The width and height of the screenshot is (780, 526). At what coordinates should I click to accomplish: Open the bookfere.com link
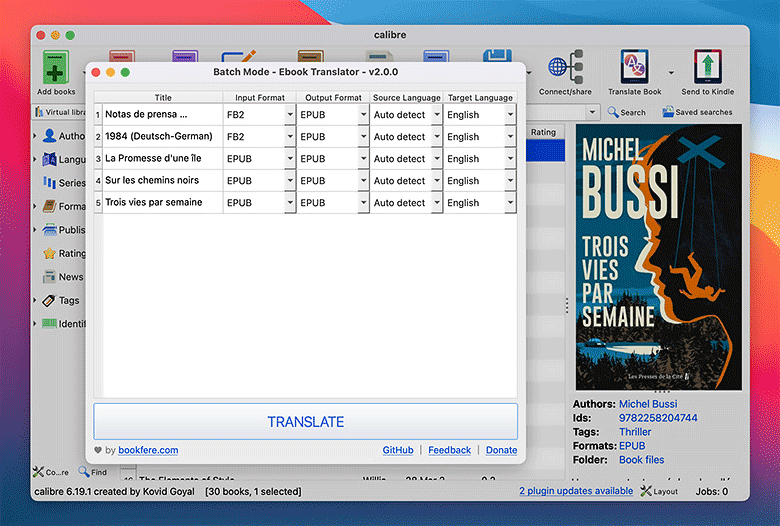point(148,450)
